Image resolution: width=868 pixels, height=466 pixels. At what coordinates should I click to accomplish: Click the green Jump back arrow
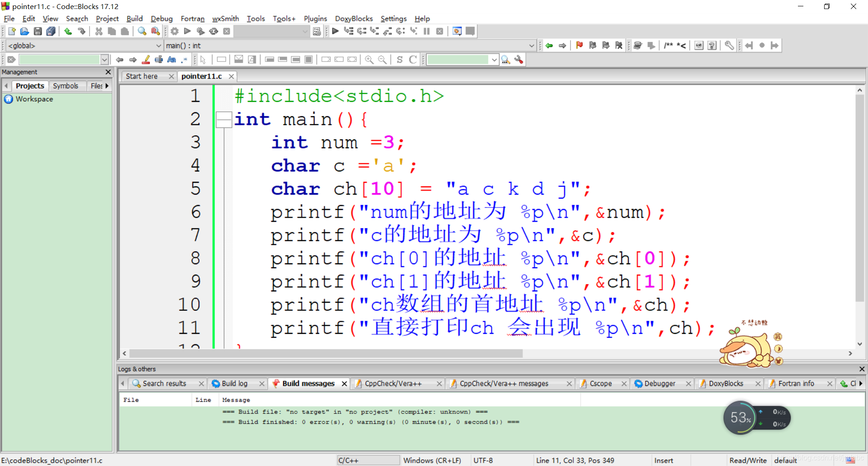[549, 45]
